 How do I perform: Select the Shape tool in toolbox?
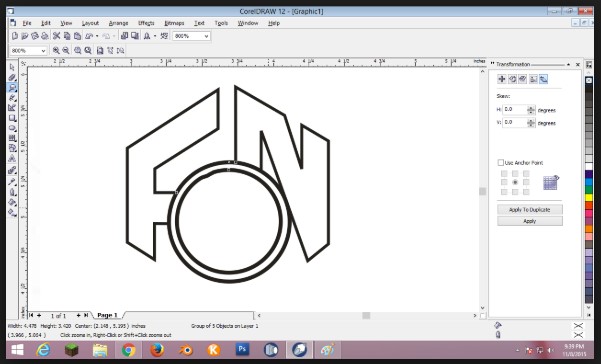point(12,78)
